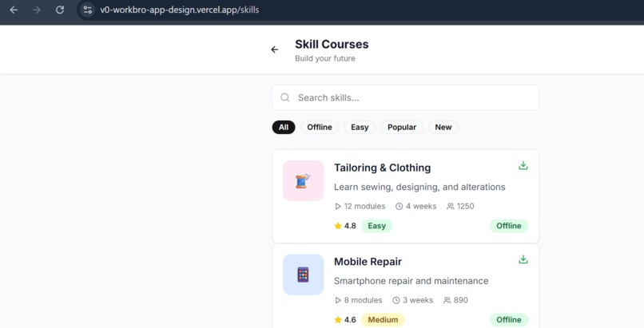Select the Popular filter chip

tap(402, 127)
